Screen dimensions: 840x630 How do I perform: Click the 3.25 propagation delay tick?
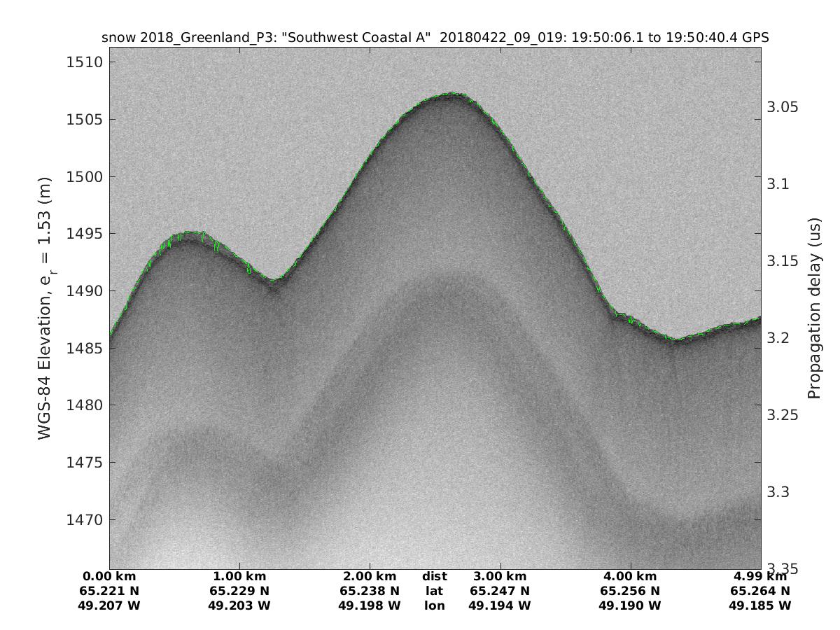coord(783,415)
